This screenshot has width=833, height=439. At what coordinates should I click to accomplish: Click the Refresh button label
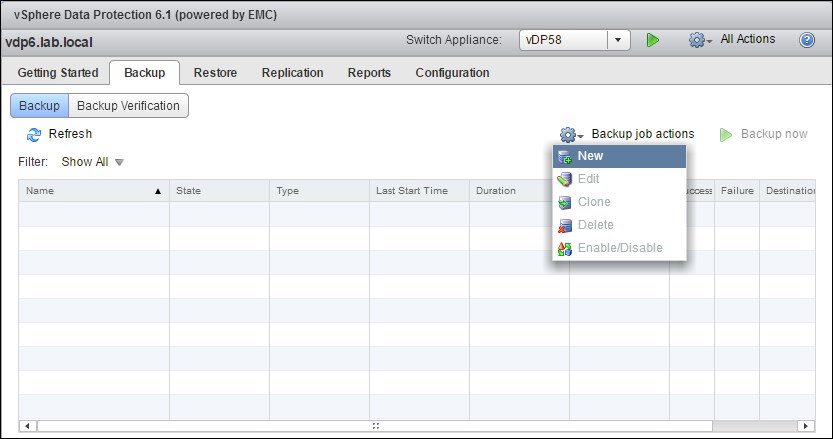point(70,134)
